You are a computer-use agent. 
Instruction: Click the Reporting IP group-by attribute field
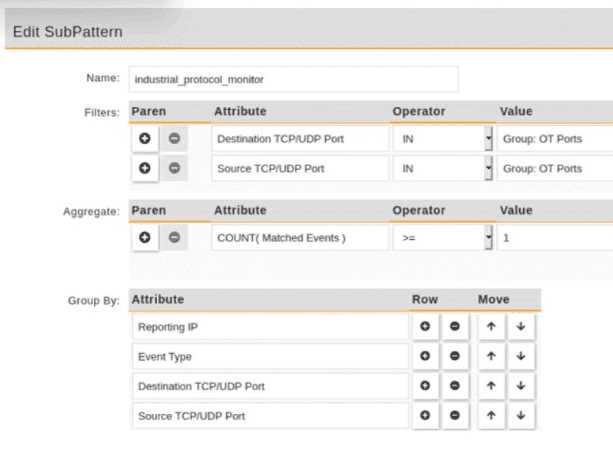coord(270,327)
